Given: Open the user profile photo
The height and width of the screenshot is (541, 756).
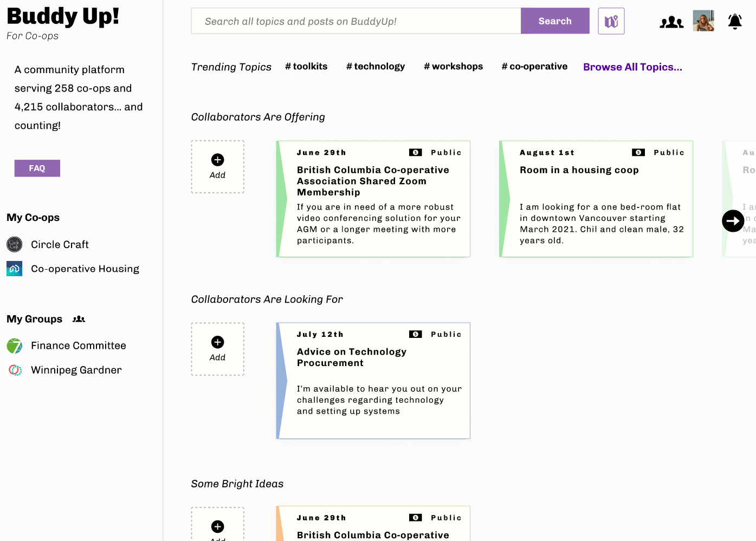Looking at the screenshot, I should click(703, 21).
